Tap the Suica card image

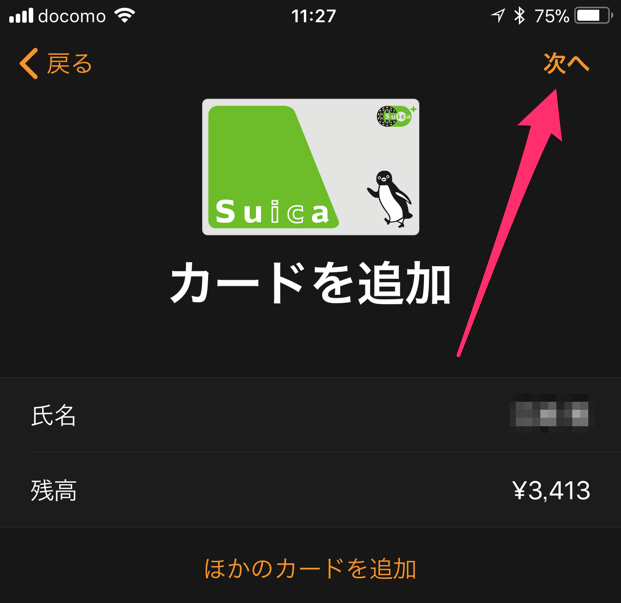tap(310, 167)
